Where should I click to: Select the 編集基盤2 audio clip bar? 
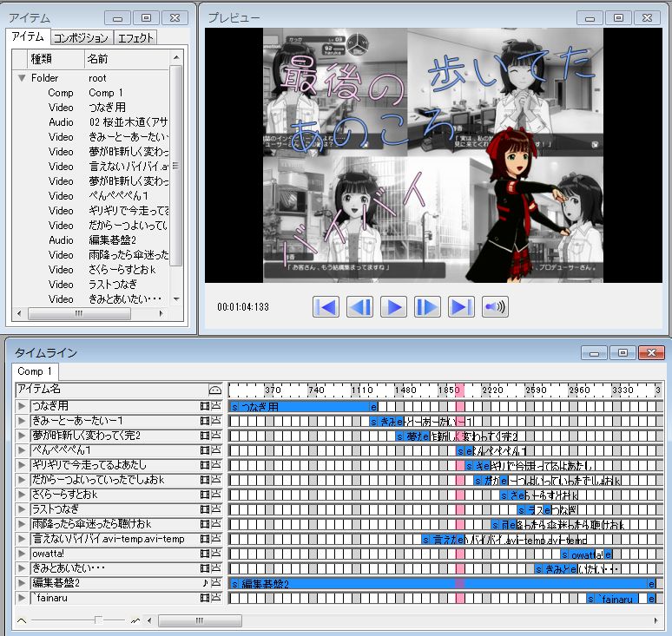(x=443, y=583)
